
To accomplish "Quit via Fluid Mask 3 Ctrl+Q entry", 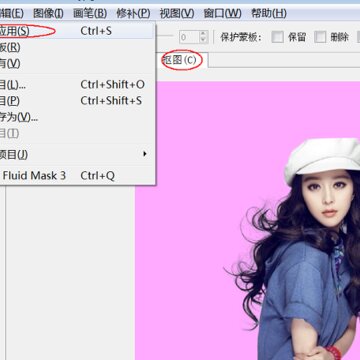I will (77, 175).
